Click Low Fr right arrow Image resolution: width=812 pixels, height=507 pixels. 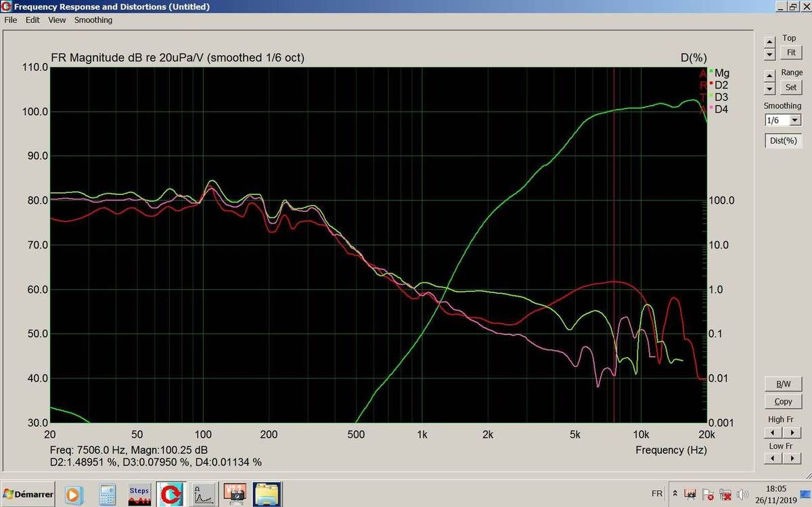pos(792,459)
